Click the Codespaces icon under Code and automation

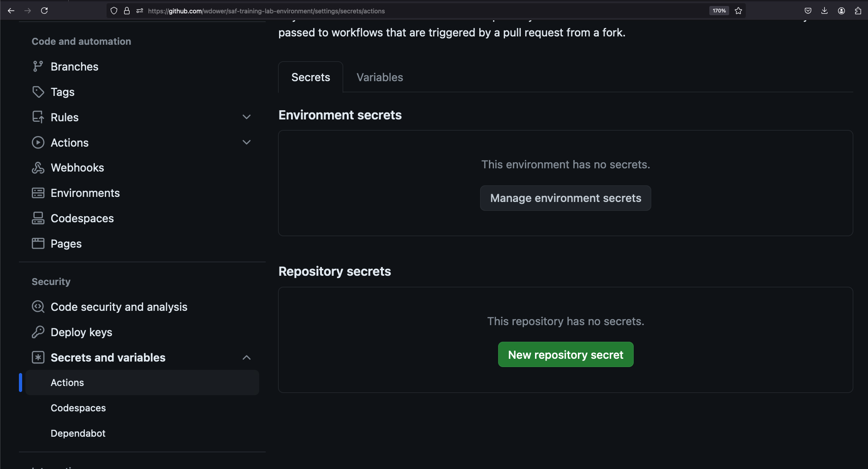click(38, 219)
